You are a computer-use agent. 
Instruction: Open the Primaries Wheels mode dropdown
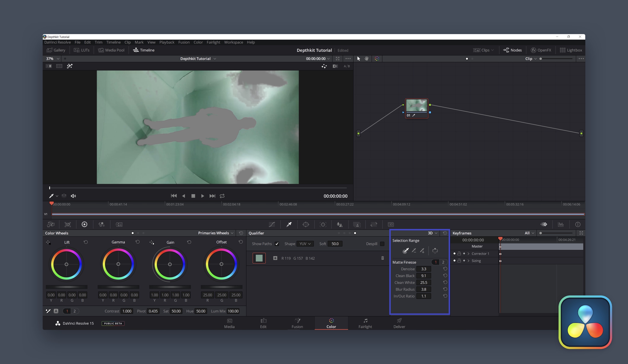216,233
